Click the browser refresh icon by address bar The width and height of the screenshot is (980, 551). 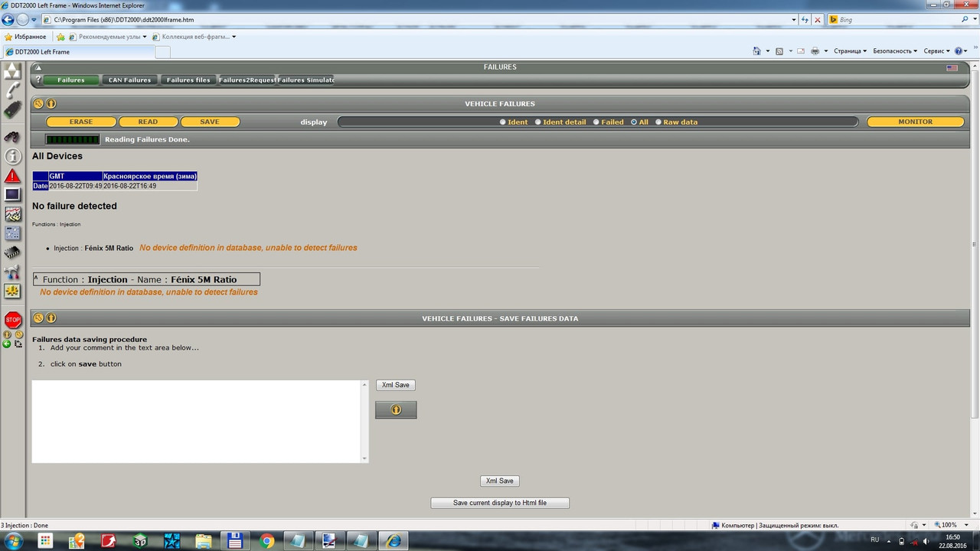coord(805,19)
